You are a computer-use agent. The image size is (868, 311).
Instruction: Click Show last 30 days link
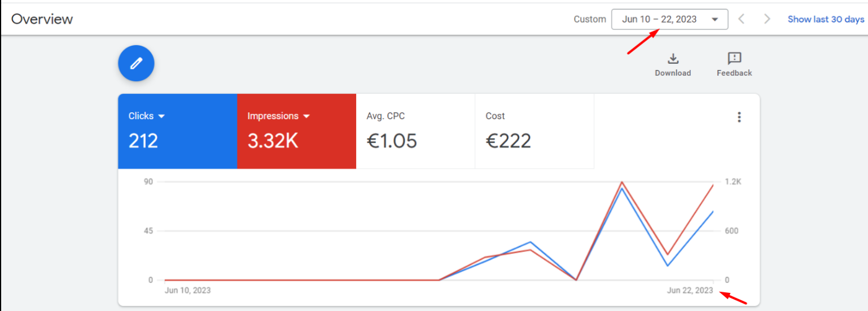[826, 19]
